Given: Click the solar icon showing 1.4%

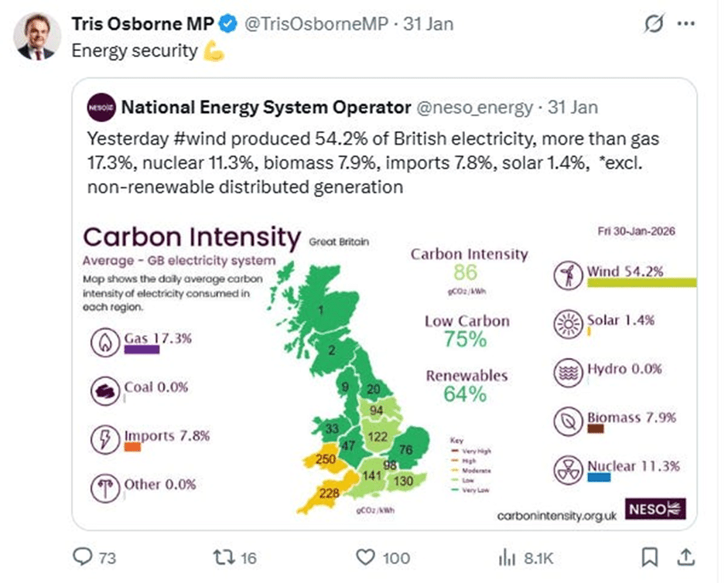Looking at the screenshot, I should pos(569,325).
